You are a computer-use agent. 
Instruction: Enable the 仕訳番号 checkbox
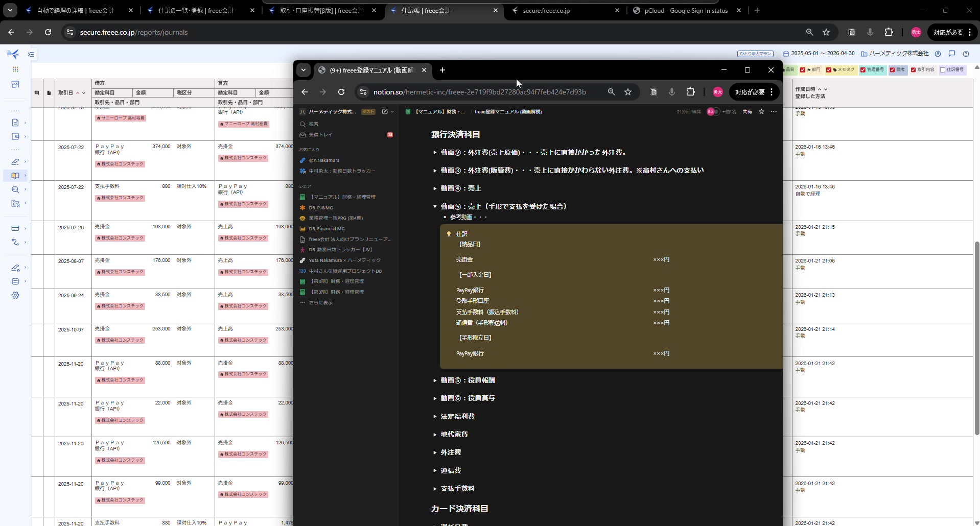pos(943,70)
